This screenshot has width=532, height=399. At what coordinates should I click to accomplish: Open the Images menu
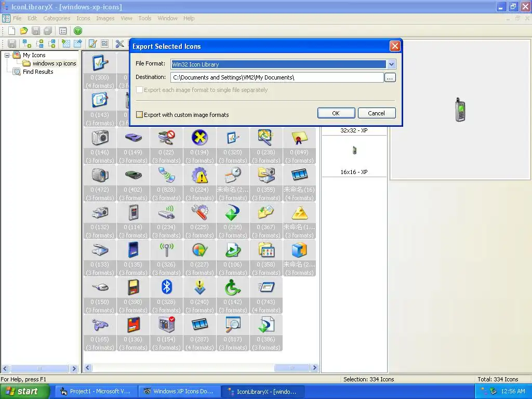(105, 18)
